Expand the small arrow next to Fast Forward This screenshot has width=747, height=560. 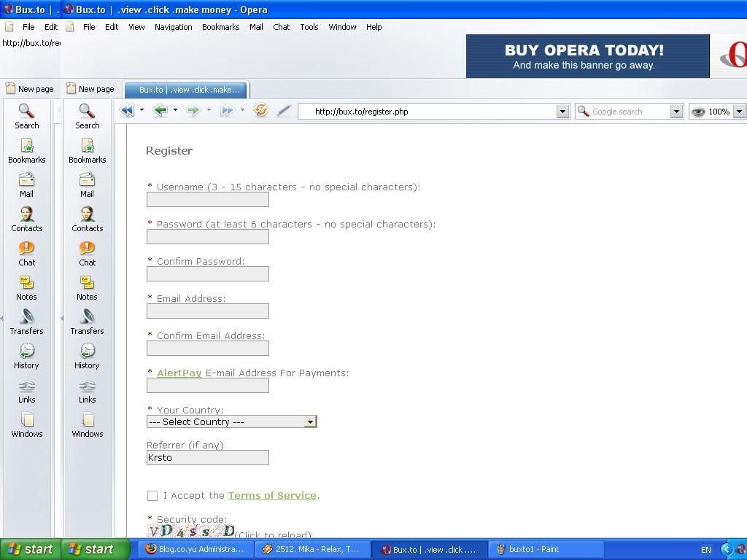pyautogui.click(x=242, y=110)
